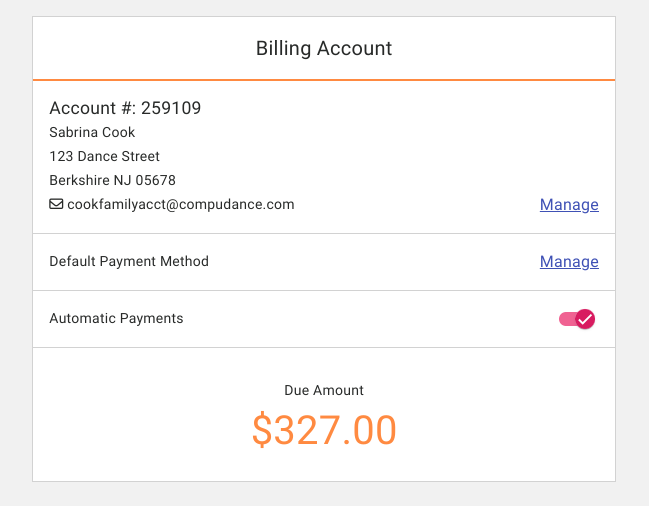Click the ZIP code 05678
The width and height of the screenshot is (649, 506).
click(x=155, y=180)
